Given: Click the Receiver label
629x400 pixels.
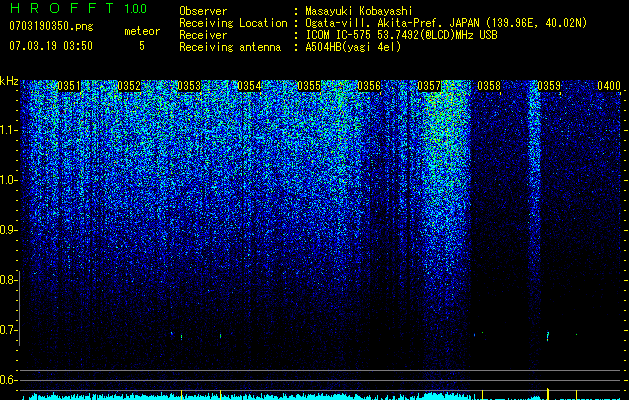Looking at the screenshot, I should pos(203,35).
